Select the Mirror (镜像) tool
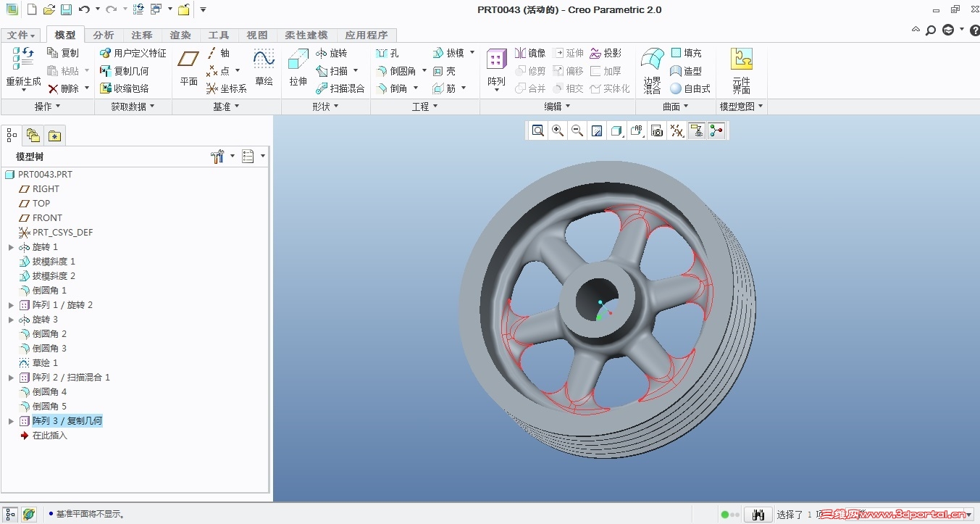980x524 pixels. (530, 53)
